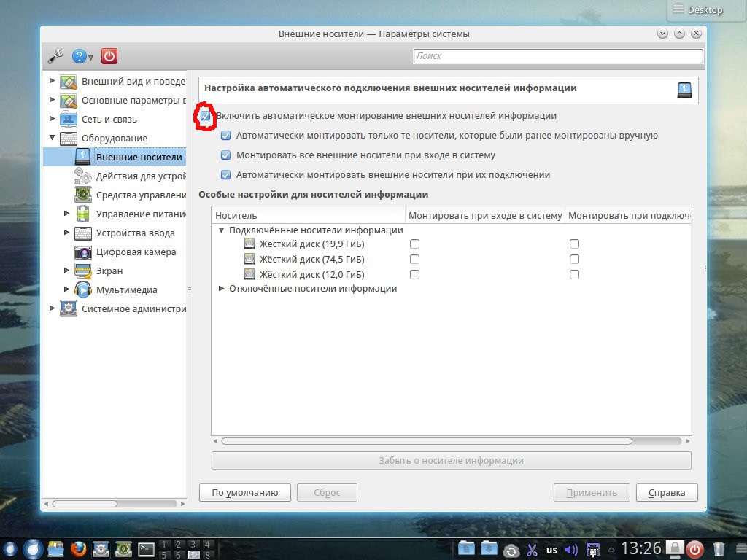Collapse the Оборудование category

pyautogui.click(x=52, y=137)
